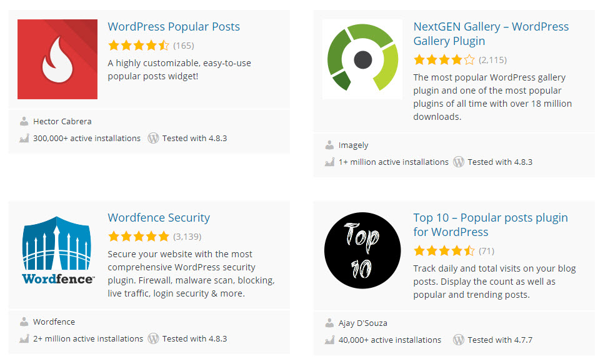Click the red flame WordPress Popular Posts icon

(57, 59)
